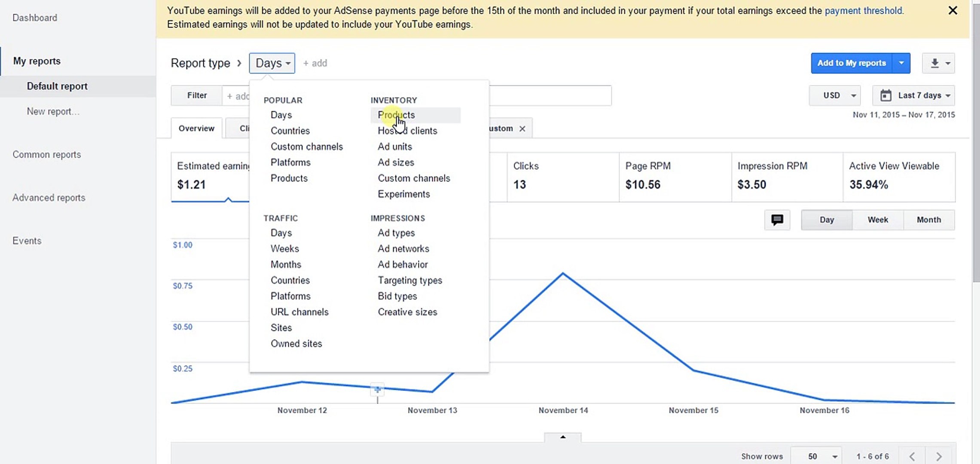Switch chart granularity to Week
The height and width of the screenshot is (464, 980).
pyautogui.click(x=878, y=220)
